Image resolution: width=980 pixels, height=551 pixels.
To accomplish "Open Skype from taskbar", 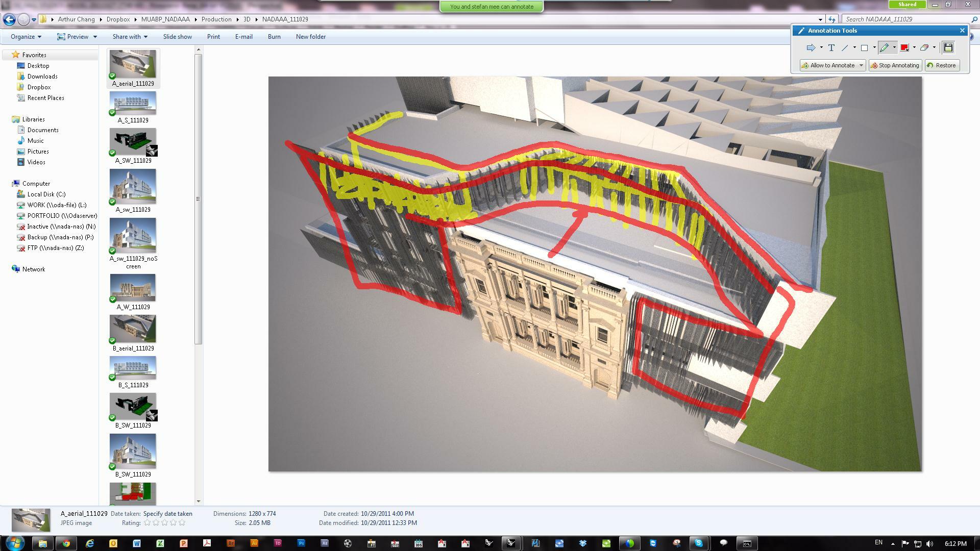I will pos(699,543).
